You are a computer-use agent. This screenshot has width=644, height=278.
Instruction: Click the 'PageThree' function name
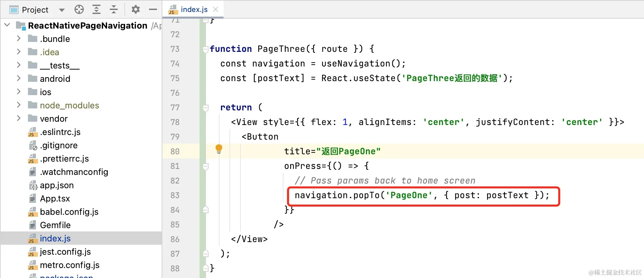281,49
